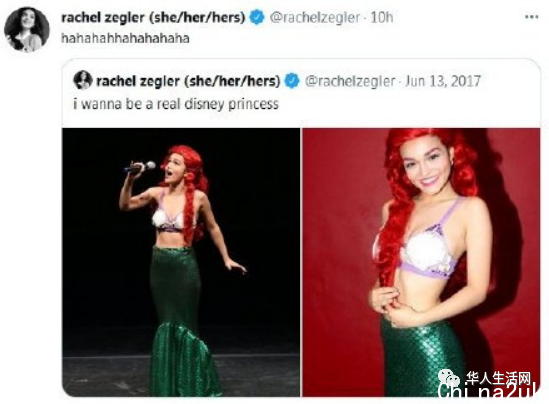The height and width of the screenshot is (404, 549).
Task: Click the 华人生活网 watermark text
Action: [498, 378]
